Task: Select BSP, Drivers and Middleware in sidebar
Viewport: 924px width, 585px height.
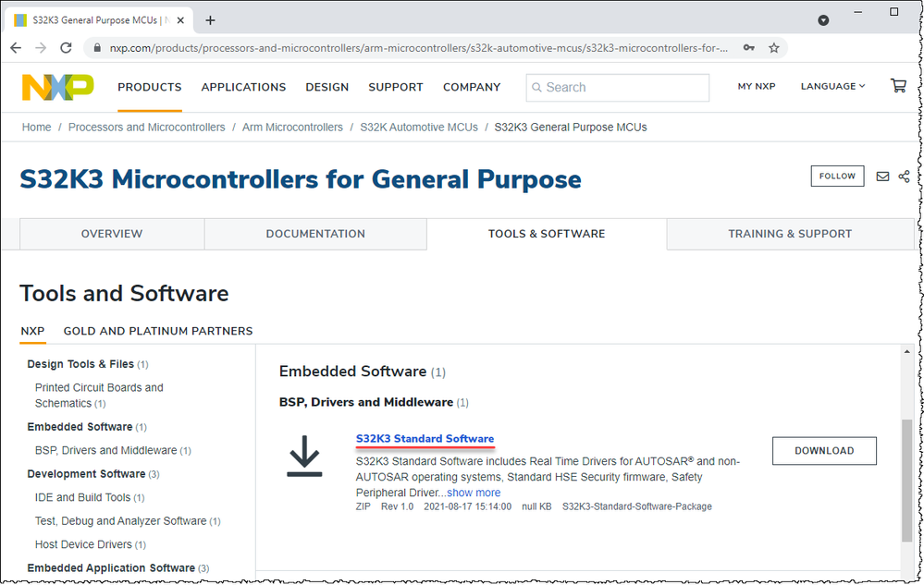Action: (x=105, y=450)
